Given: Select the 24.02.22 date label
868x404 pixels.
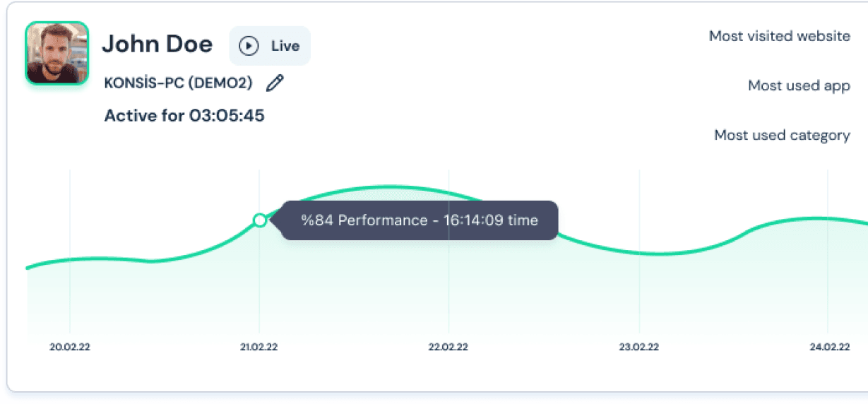Looking at the screenshot, I should point(829,347).
